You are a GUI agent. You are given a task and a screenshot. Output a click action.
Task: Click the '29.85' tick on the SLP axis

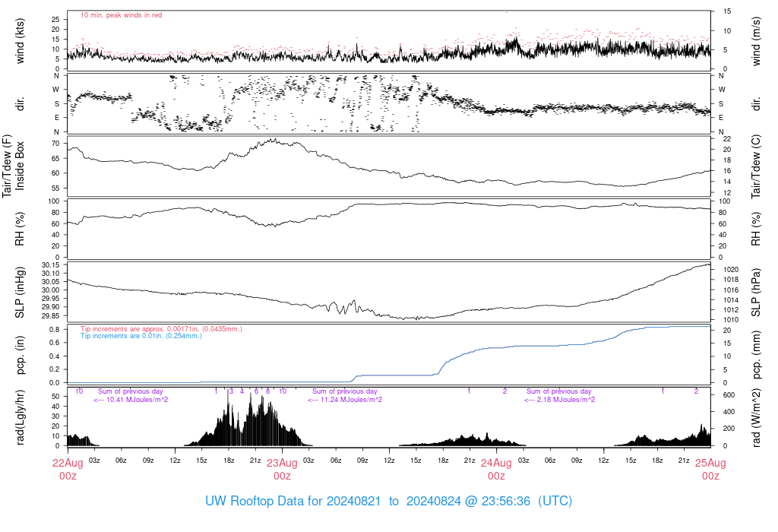click(x=51, y=315)
